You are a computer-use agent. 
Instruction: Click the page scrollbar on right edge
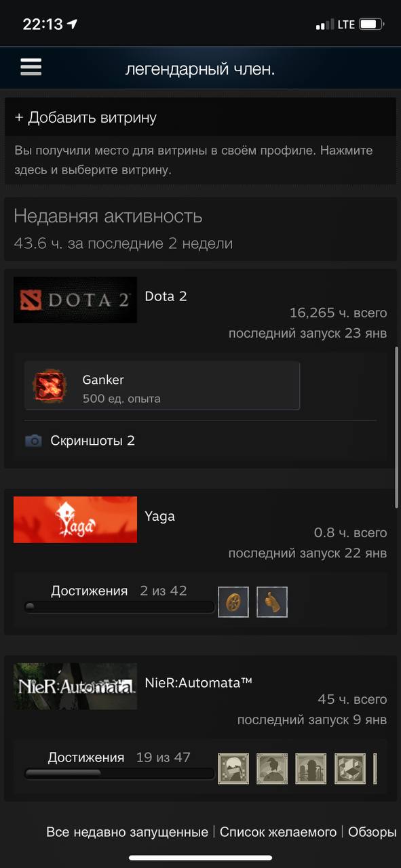tap(397, 429)
